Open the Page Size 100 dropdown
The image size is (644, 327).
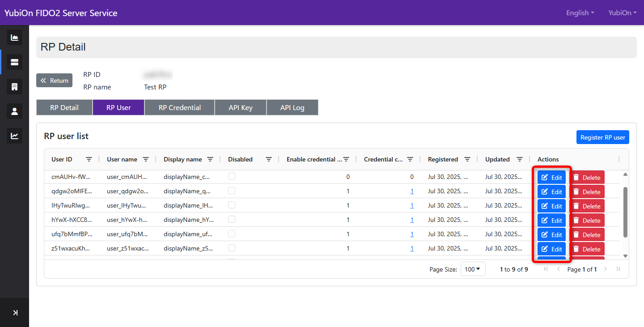473,269
